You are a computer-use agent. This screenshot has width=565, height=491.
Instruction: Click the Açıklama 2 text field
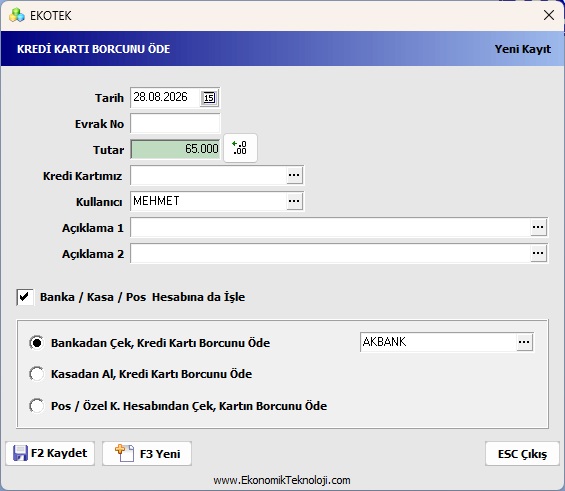[330, 253]
